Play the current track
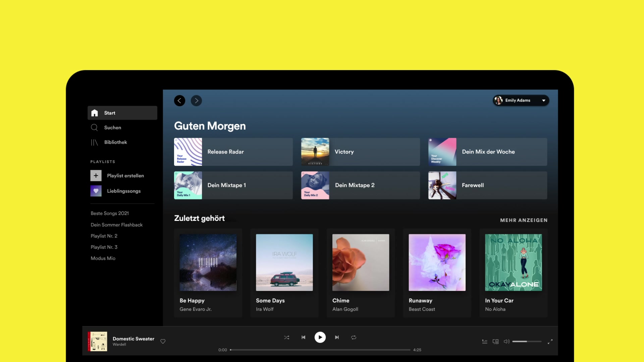This screenshot has height=362, width=644. pos(320,337)
